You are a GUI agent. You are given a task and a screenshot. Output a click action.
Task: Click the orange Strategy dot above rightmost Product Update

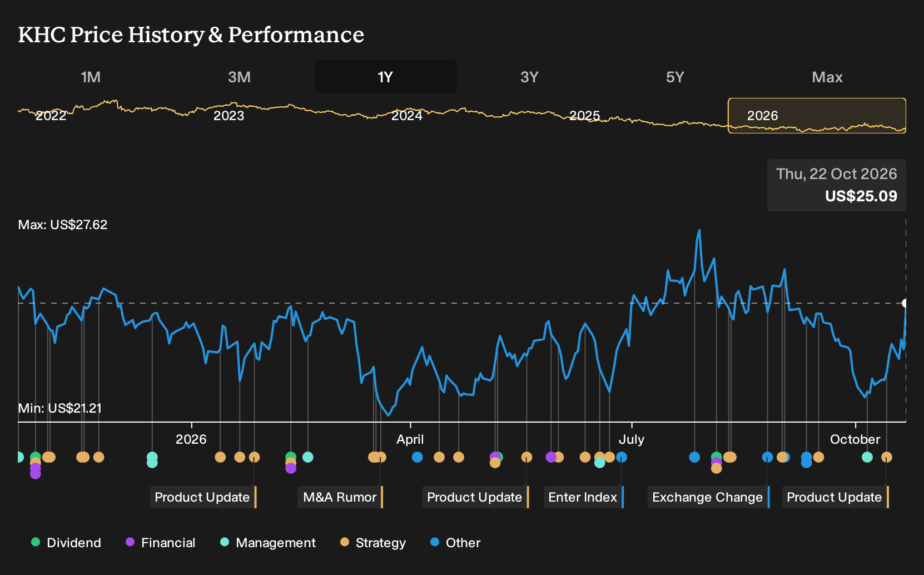point(887,457)
